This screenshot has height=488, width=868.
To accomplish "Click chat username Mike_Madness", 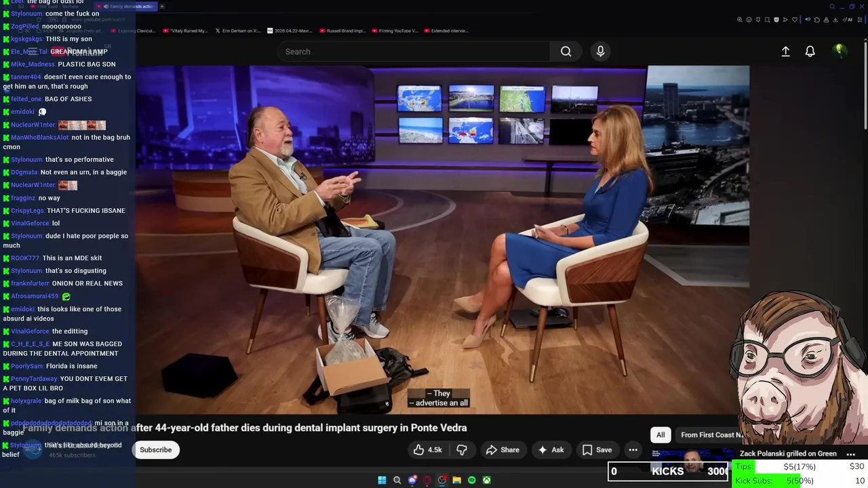I will (x=33, y=64).
